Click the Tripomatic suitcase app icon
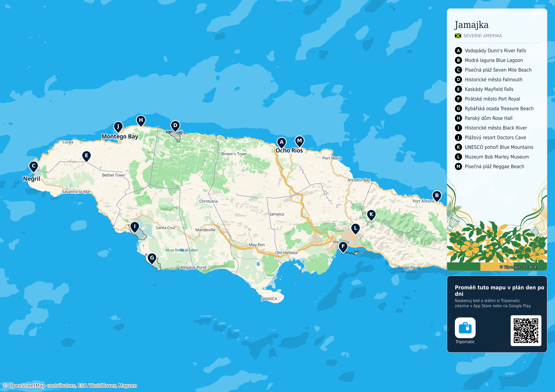 465,328
